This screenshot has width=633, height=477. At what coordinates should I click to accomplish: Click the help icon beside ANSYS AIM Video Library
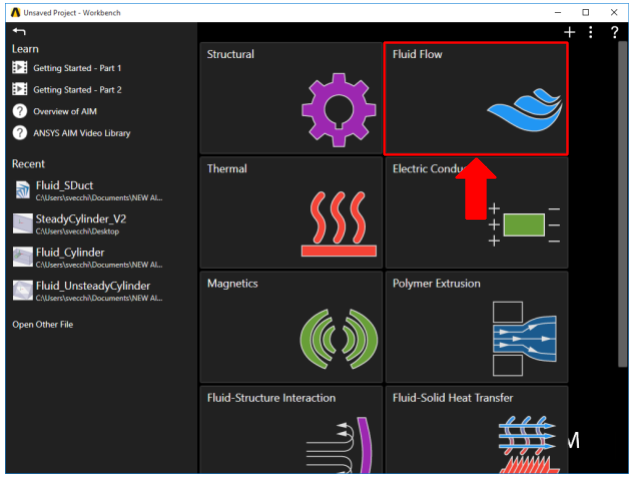click(x=19, y=132)
